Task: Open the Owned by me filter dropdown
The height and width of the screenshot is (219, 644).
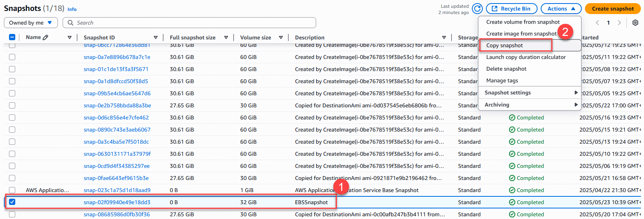Action: [31, 23]
